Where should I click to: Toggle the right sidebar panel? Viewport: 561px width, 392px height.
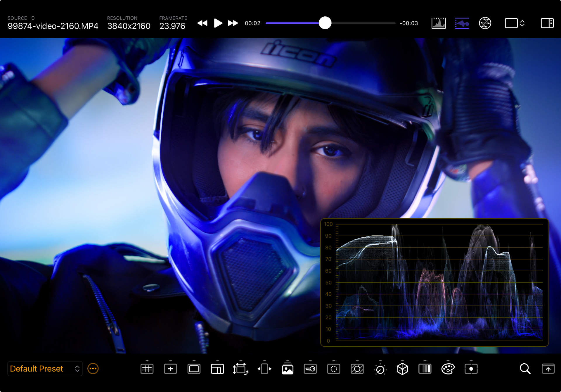click(x=547, y=23)
